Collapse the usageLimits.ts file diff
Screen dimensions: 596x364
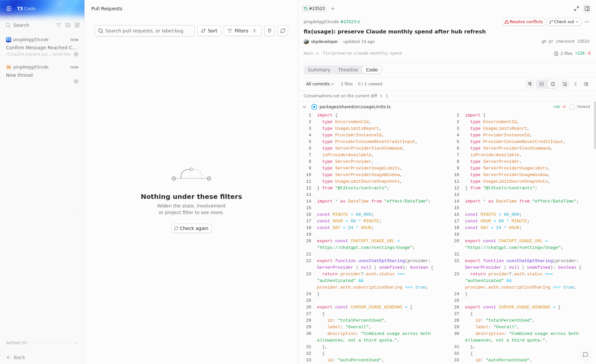click(304, 107)
